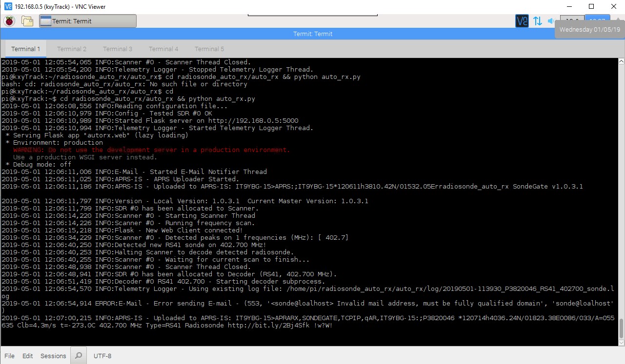Switch to Terminal 3 tab
This screenshot has width=625, height=364.
click(118, 49)
